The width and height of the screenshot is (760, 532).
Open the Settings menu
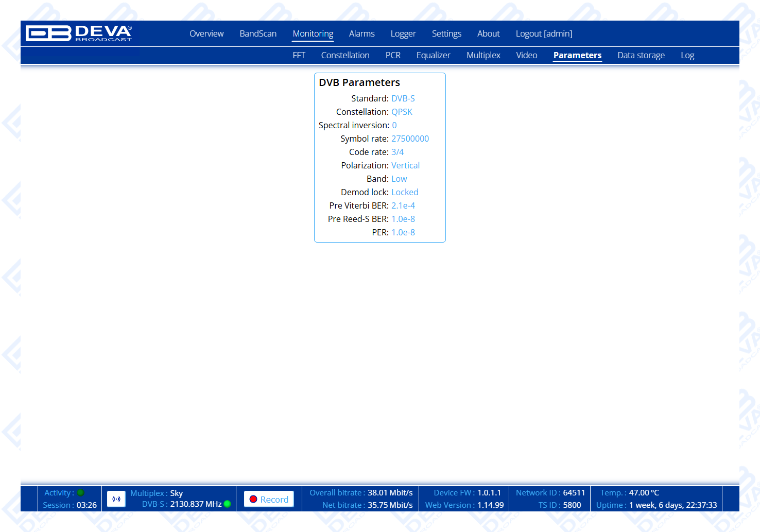(x=446, y=33)
